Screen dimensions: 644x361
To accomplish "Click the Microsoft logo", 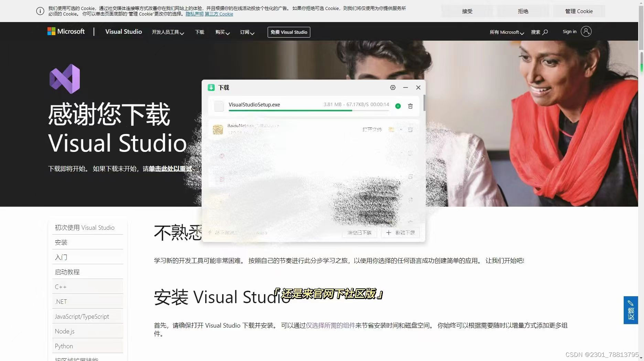I will (66, 31).
